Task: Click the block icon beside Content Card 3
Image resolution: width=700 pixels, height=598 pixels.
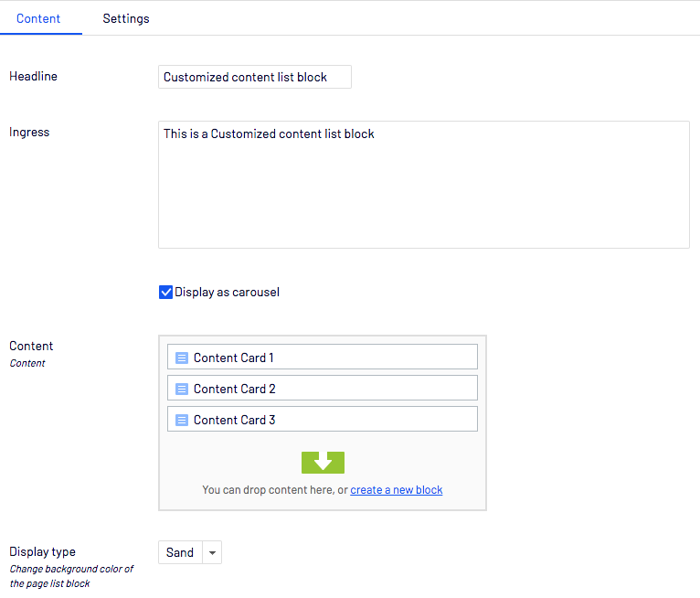Action: point(181,420)
